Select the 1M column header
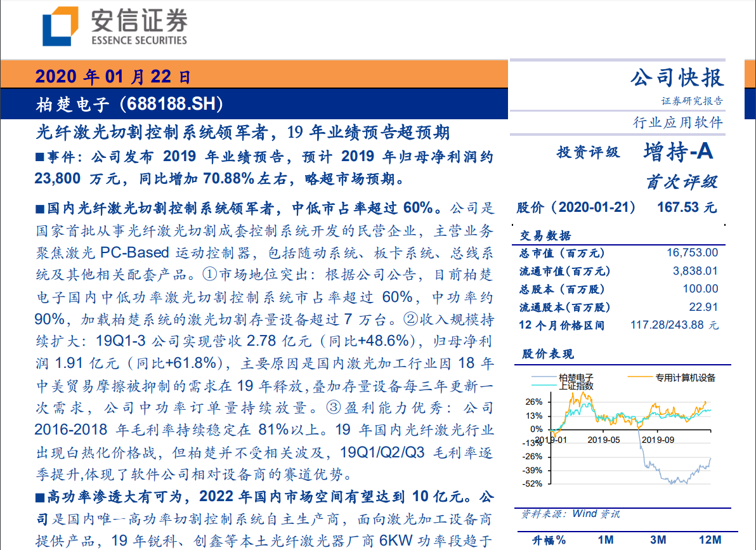 [606, 540]
